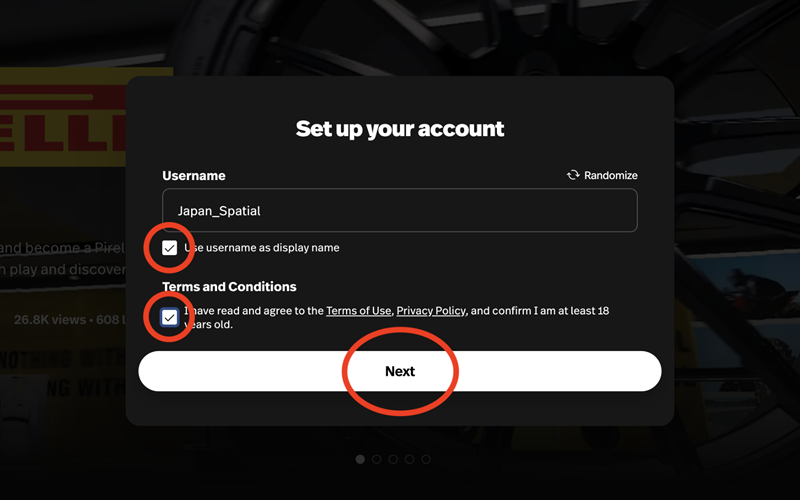Screen dimensions: 800x500
Task: Select the fourth pagination dot
Action: (409, 459)
